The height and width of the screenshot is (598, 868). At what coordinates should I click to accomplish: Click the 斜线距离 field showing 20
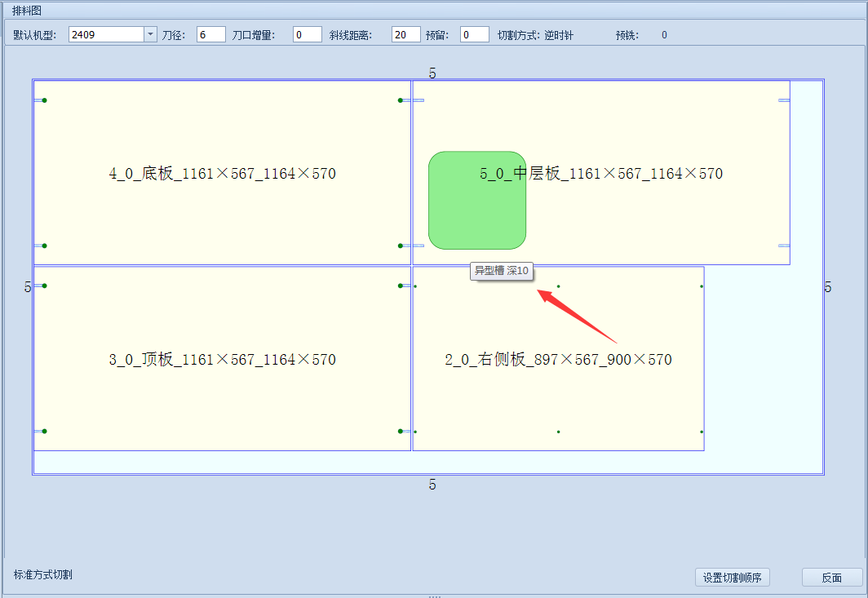pos(405,34)
